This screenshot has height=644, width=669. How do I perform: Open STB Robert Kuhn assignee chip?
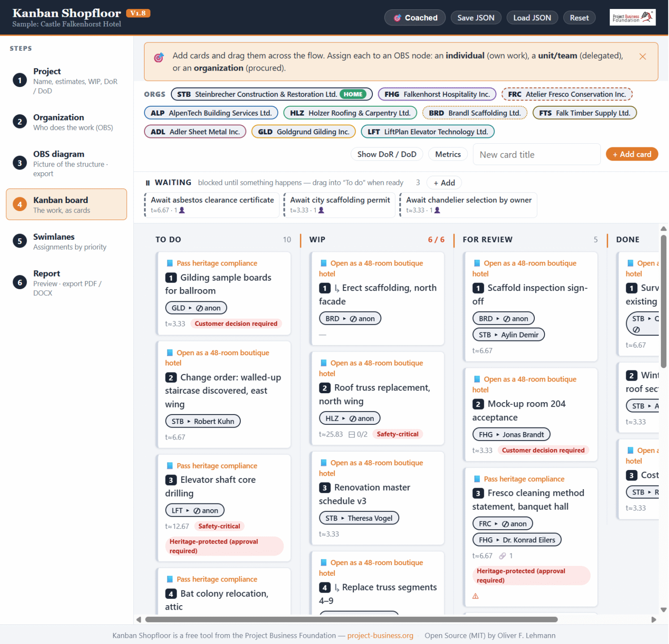202,421
